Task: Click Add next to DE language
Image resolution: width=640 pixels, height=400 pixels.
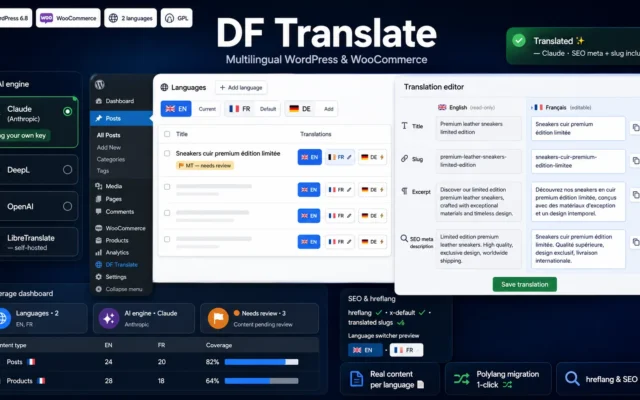Action: click(329, 109)
